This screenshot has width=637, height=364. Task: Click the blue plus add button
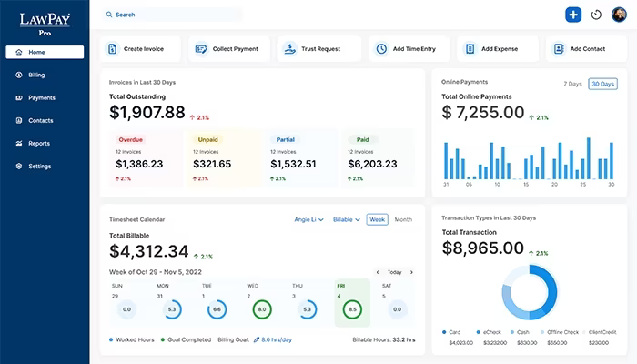(x=573, y=15)
